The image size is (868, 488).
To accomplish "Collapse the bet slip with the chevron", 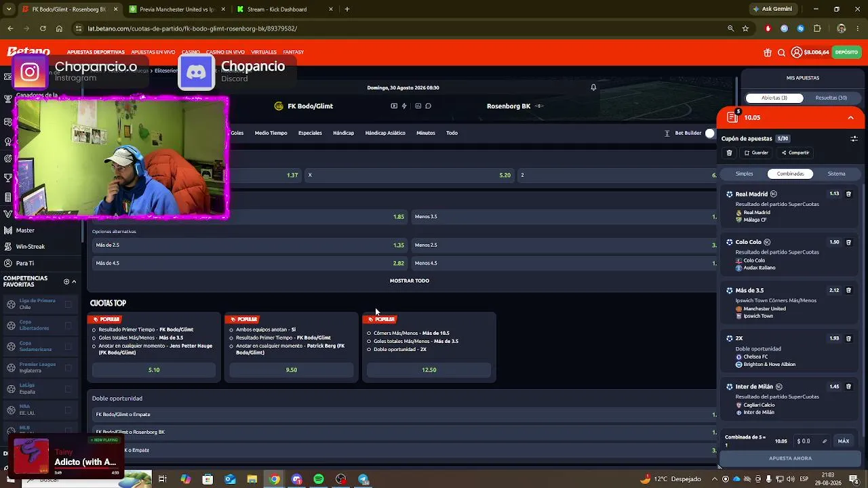I will pyautogui.click(x=850, y=117).
